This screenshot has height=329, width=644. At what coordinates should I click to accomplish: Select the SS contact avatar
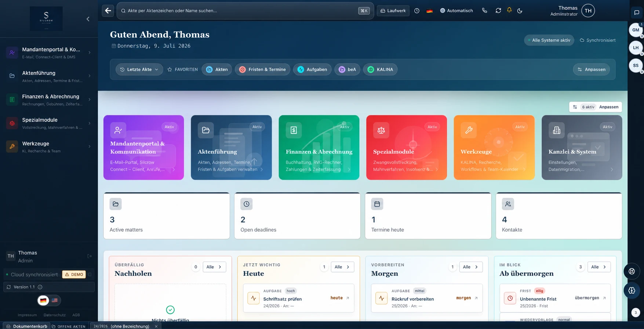pos(636,66)
